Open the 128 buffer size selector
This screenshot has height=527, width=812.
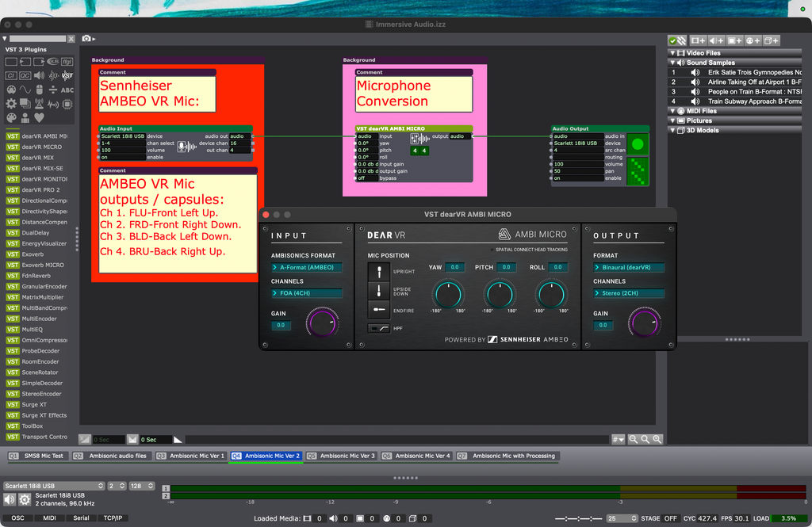[x=141, y=486]
